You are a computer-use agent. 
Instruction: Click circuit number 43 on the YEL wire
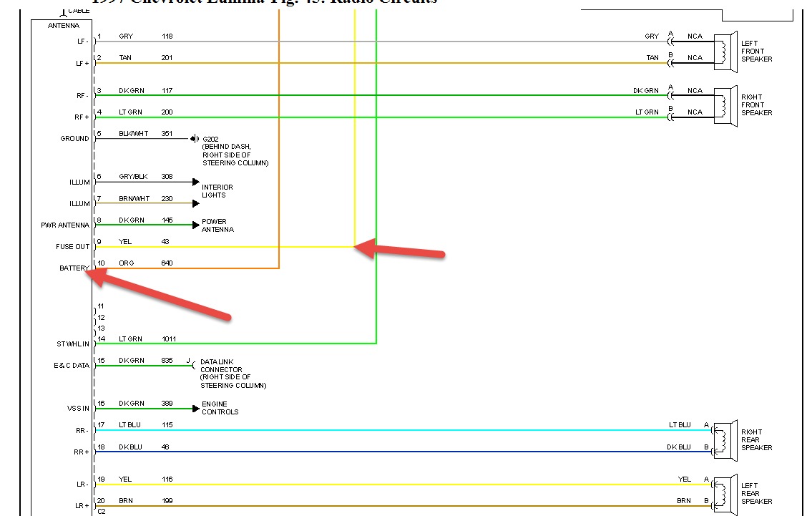click(x=165, y=241)
